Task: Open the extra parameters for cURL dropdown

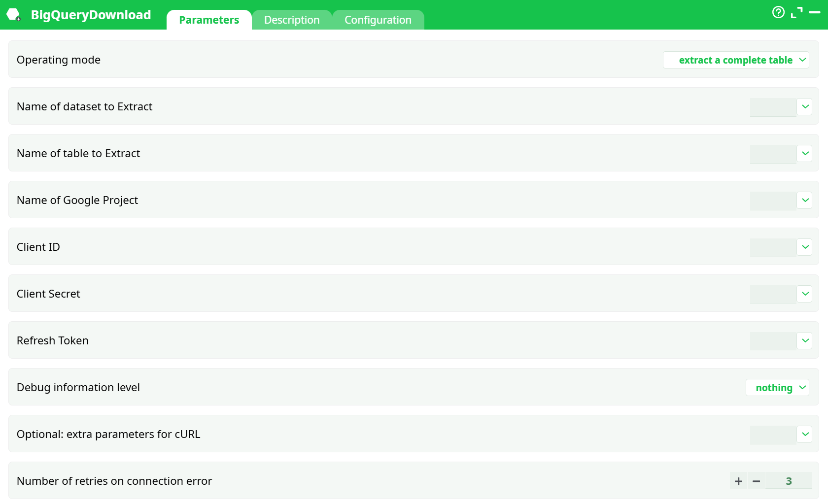Action: pyautogui.click(x=805, y=434)
